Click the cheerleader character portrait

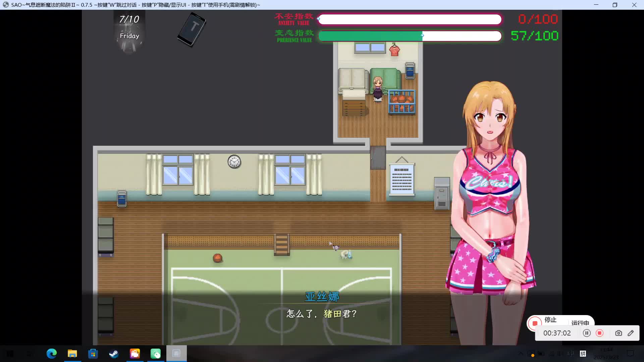click(491, 213)
